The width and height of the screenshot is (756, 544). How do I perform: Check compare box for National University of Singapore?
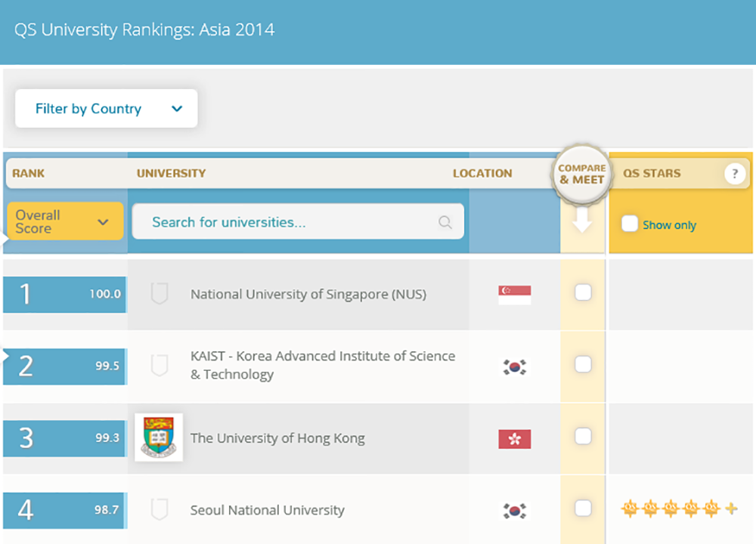pos(583,292)
